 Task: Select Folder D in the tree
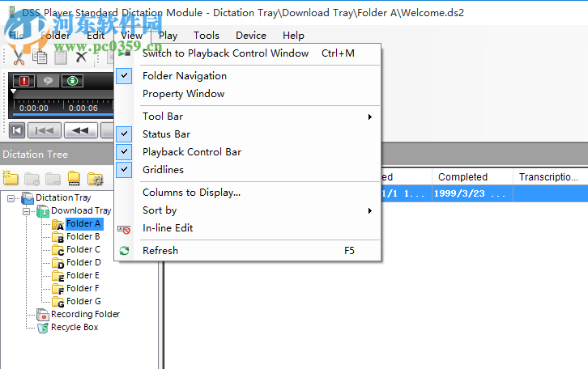83,262
